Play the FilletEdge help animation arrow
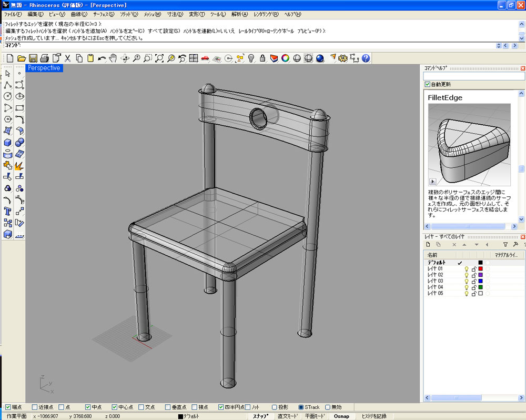 pos(433,181)
